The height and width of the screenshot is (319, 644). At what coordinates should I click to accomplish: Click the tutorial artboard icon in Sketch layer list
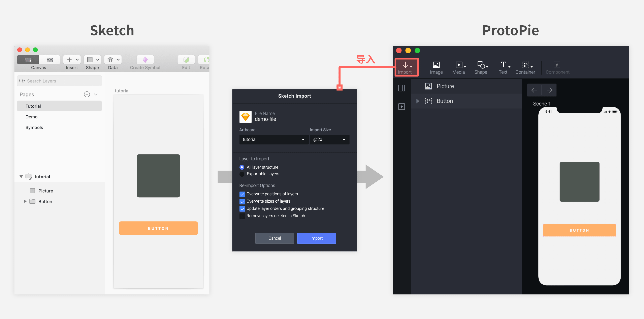pyautogui.click(x=29, y=177)
